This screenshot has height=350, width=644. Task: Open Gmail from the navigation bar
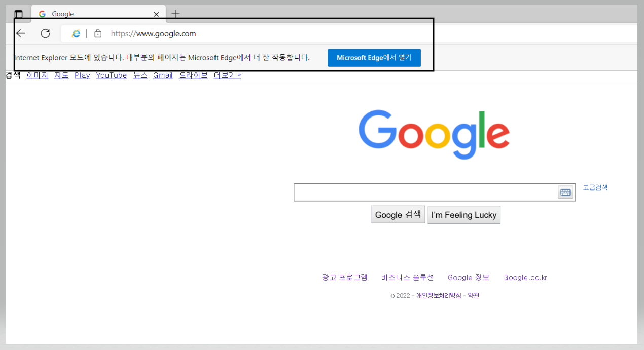click(162, 75)
